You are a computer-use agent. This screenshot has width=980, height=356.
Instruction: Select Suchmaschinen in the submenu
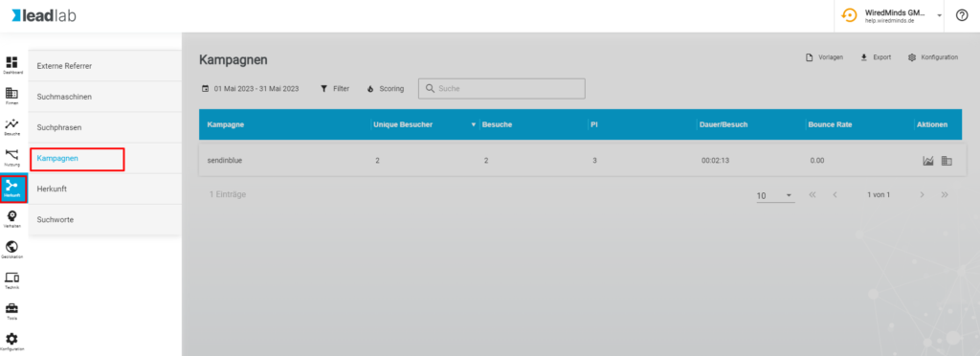pos(105,97)
